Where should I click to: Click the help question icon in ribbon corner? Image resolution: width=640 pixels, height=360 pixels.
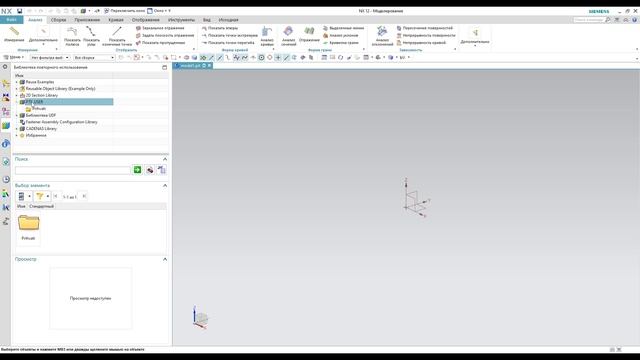tap(635, 20)
